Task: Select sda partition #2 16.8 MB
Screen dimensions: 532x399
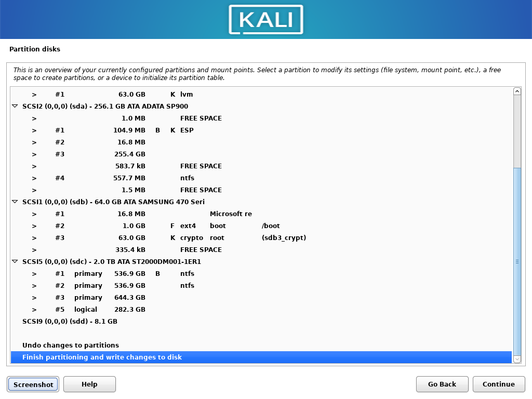Action: (261, 142)
